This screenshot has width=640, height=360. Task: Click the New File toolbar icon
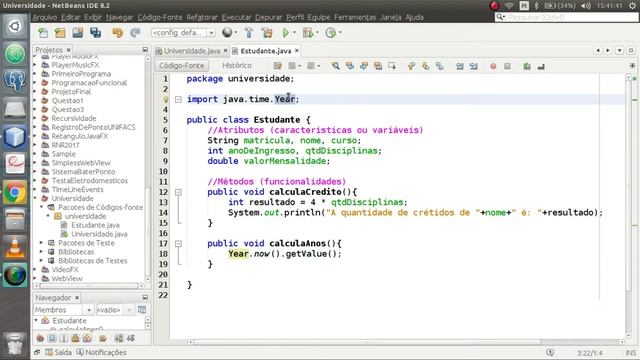tap(42, 33)
